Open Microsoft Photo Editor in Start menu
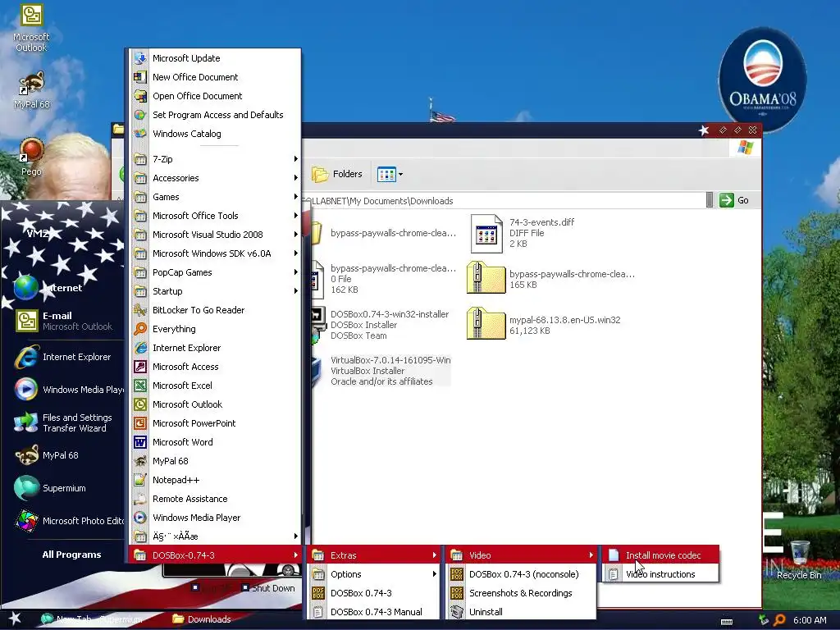This screenshot has height=630, width=840. tap(67, 521)
